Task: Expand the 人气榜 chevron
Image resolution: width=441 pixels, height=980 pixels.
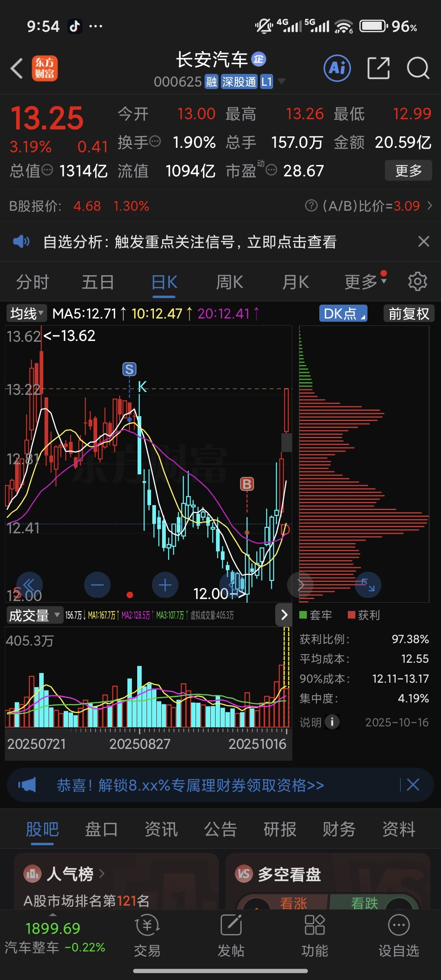Action: coord(102,874)
